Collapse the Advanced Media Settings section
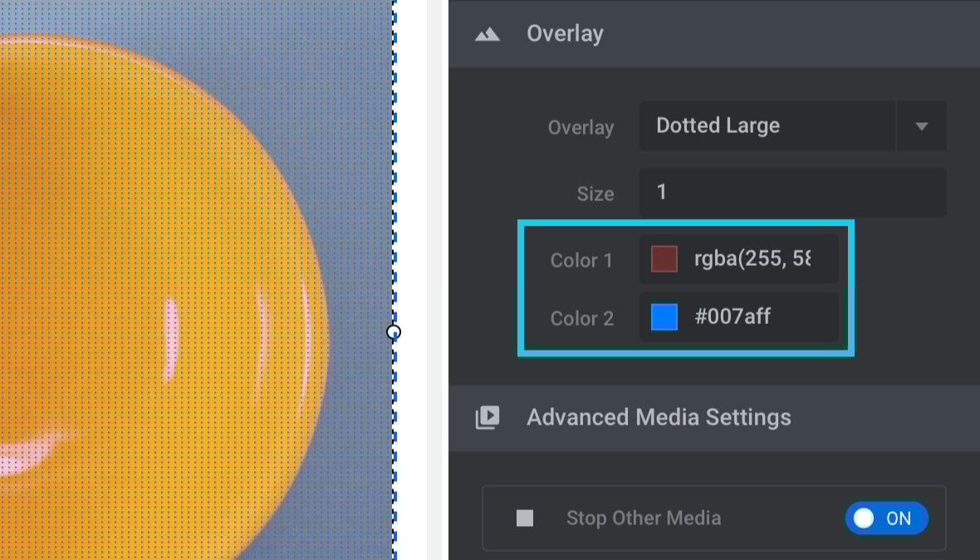Image resolution: width=980 pixels, height=560 pixels. coord(713,417)
